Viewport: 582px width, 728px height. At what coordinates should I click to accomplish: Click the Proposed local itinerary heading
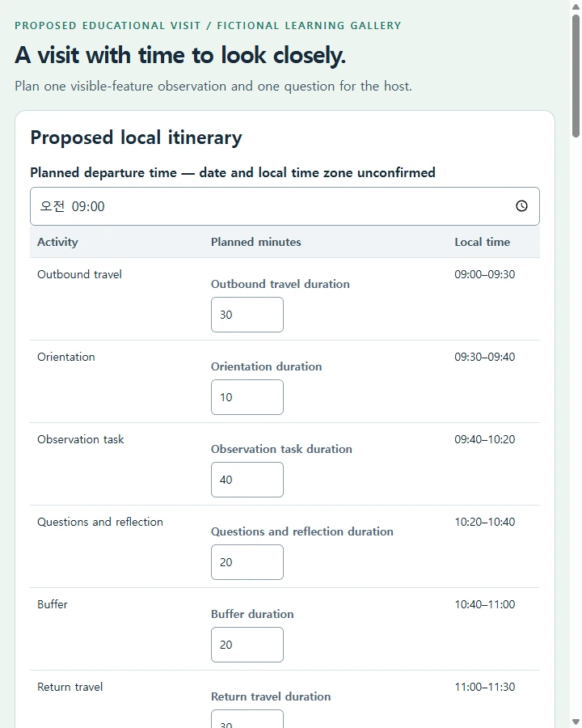click(x=136, y=138)
